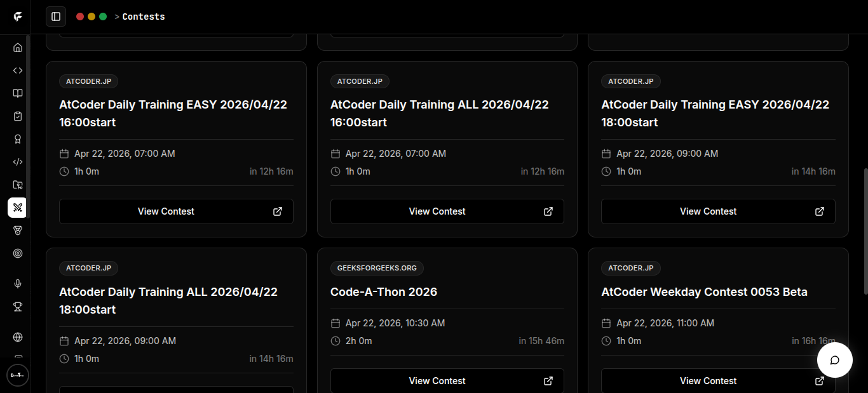
Task: View Contest for Code-A-Thon 2026
Action: pyautogui.click(x=447, y=380)
